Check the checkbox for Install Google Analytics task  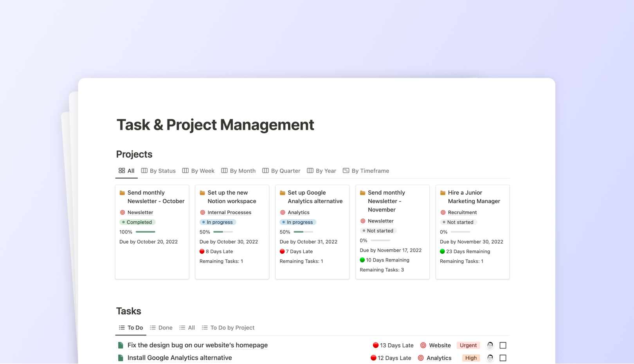[503, 358]
